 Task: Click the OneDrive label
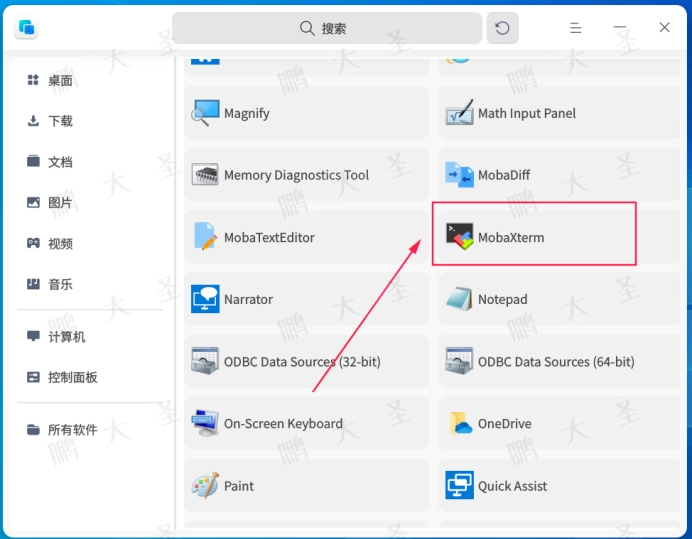tap(505, 424)
